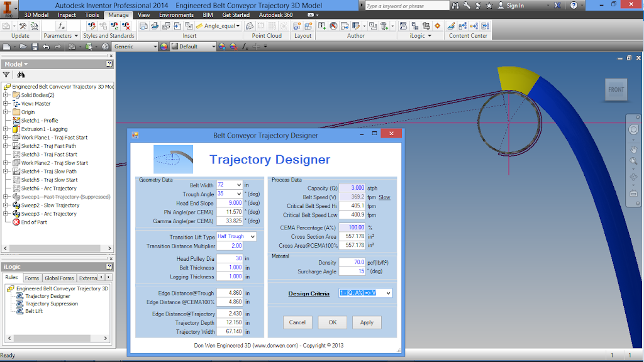Click the iLogic Browser tree icon
Screen dimensions: 644x362
tap(415, 26)
